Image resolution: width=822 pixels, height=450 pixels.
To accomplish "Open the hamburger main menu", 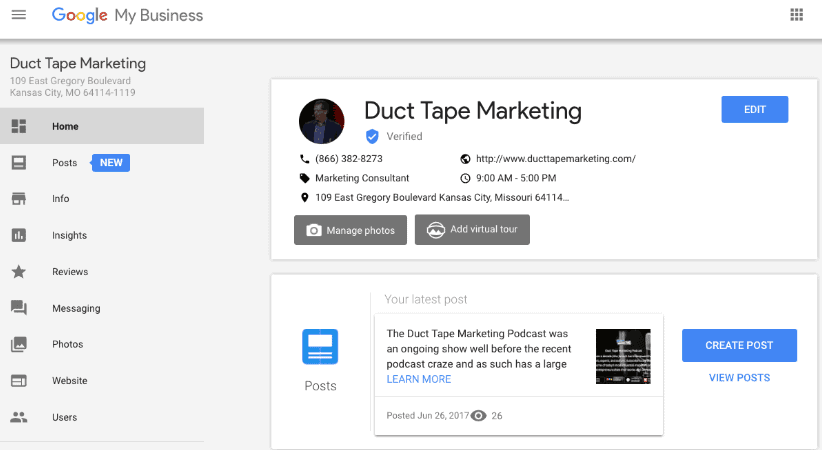I will (x=18, y=15).
